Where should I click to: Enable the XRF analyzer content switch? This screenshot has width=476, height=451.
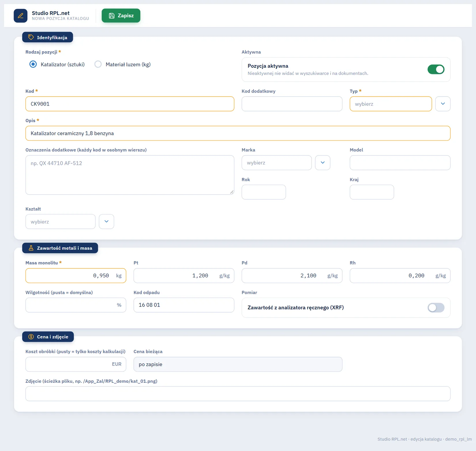[x=436, y=308]
